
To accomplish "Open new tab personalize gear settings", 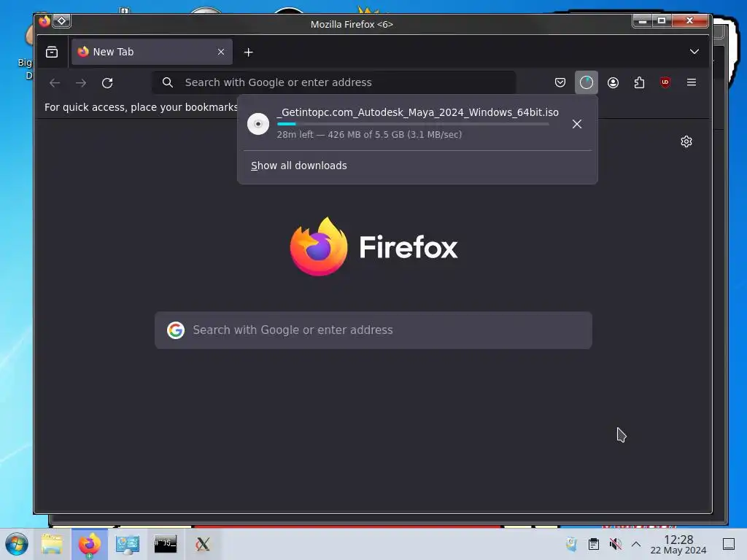I will click(686, 141).
